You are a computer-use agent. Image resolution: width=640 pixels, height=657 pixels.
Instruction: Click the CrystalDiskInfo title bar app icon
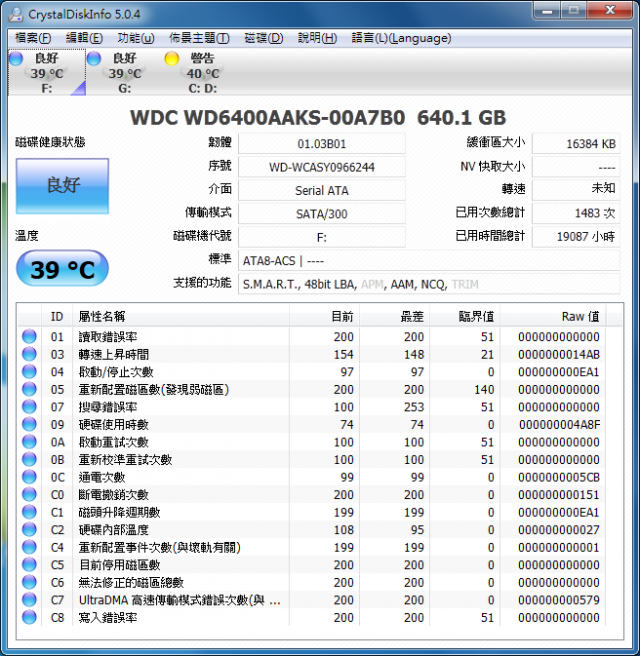pos(16,14)
